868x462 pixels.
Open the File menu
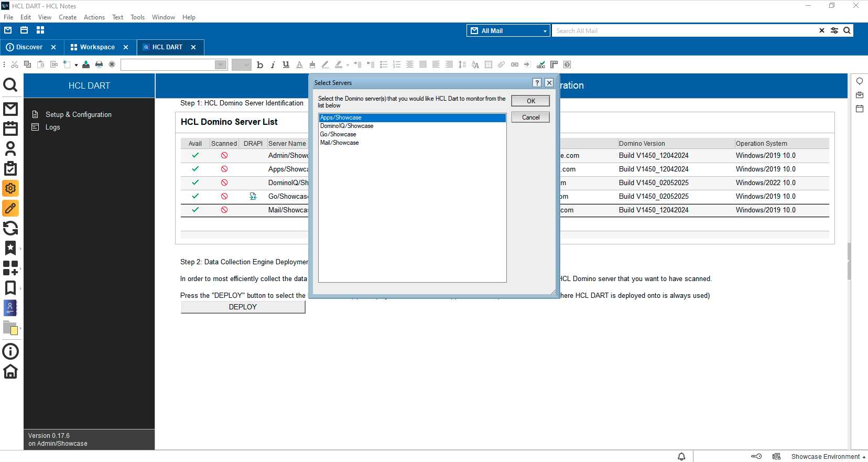[x=8, y=17]
